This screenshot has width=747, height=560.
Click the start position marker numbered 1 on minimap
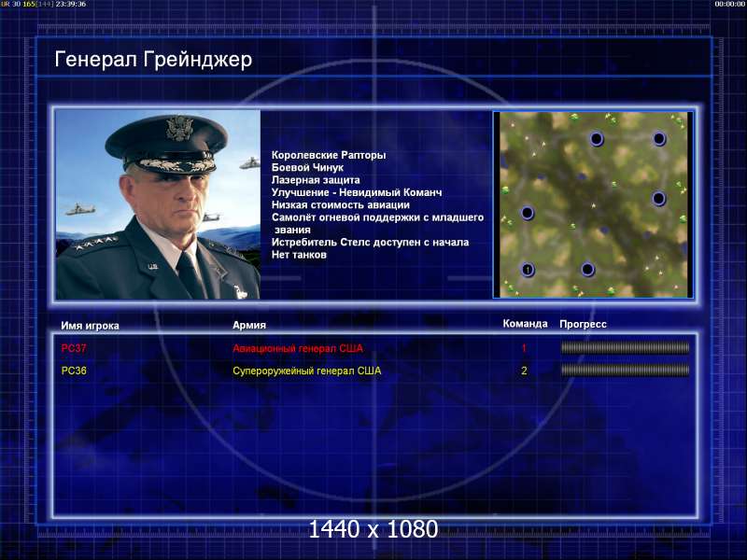point(527,270)
